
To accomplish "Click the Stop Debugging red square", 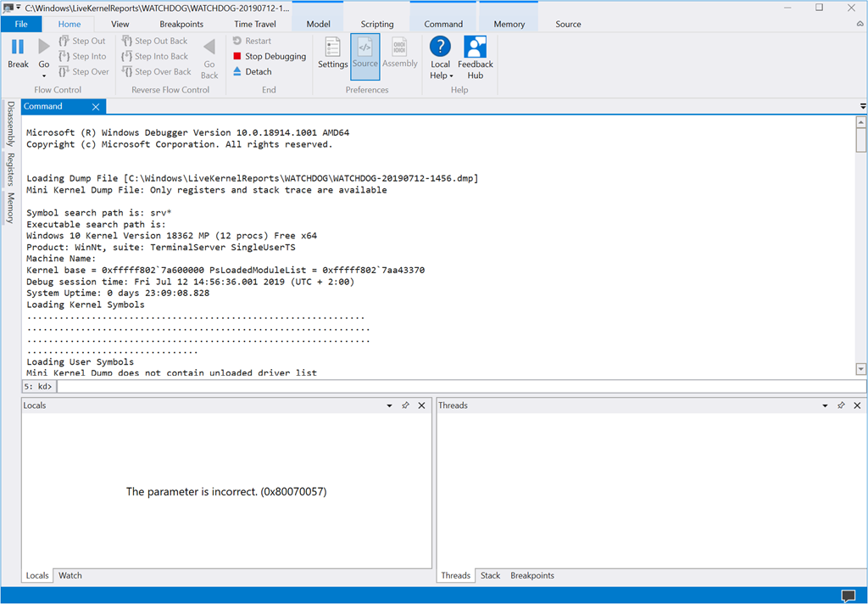I will point(237,57).
